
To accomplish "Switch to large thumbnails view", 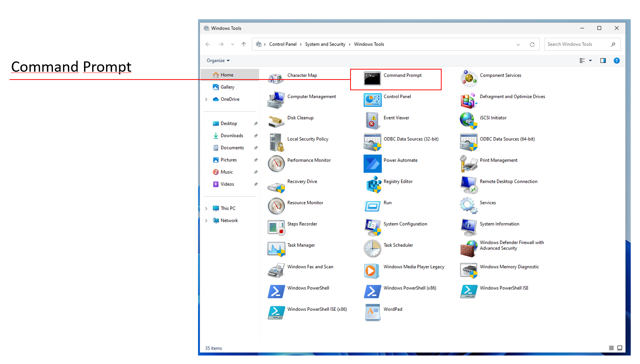I will 620,348.
